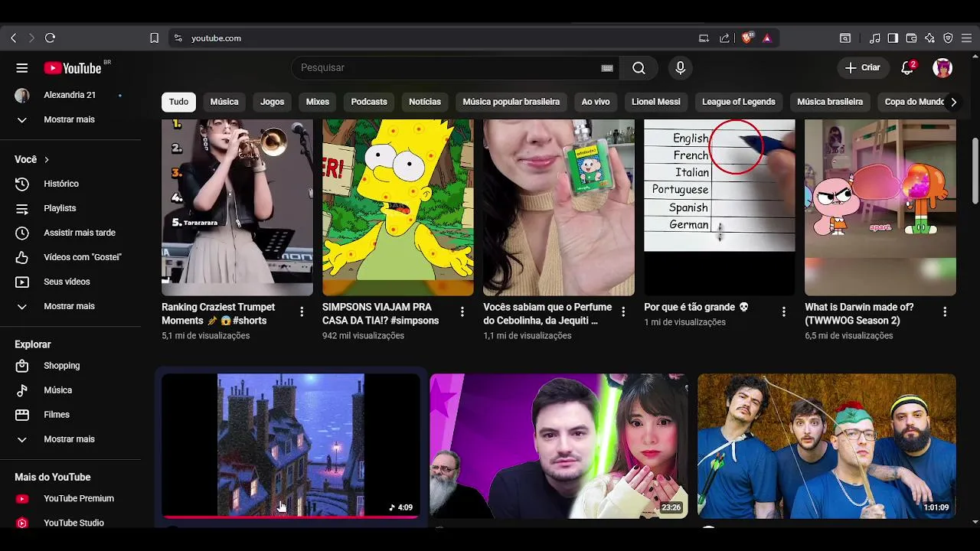Open the trumpet player short thumbnail

pos(237,207)
